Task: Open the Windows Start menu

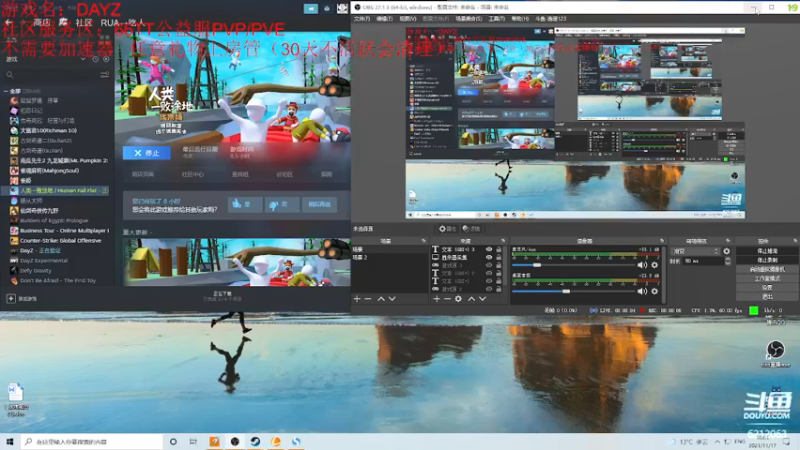Action: 9,441
